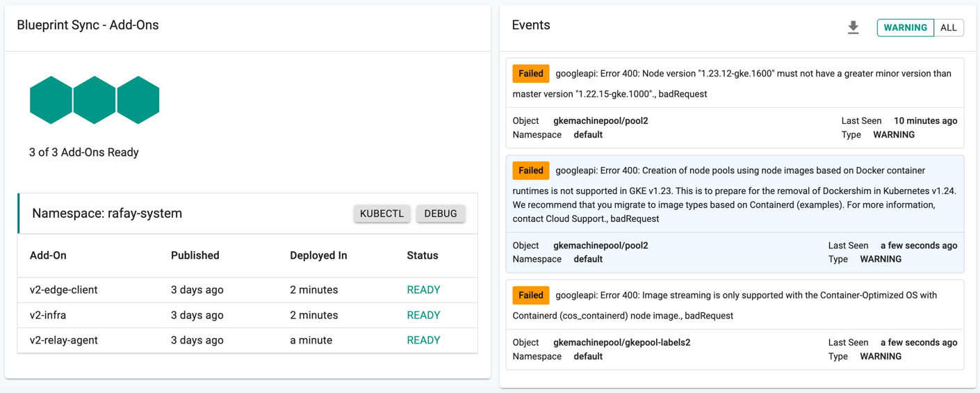The width and height of the screenshot is (980, 393).
Task: Click '10 minutes ago' last seen value
Action: point(925,121)
